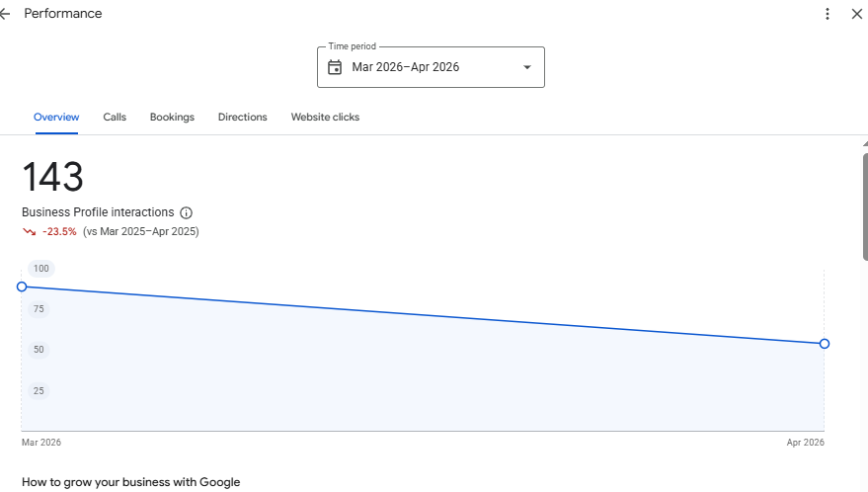This screenshot has height=492, width=868.
Task: Select the Website clicks tab
Action: click(x=326, y=117)
